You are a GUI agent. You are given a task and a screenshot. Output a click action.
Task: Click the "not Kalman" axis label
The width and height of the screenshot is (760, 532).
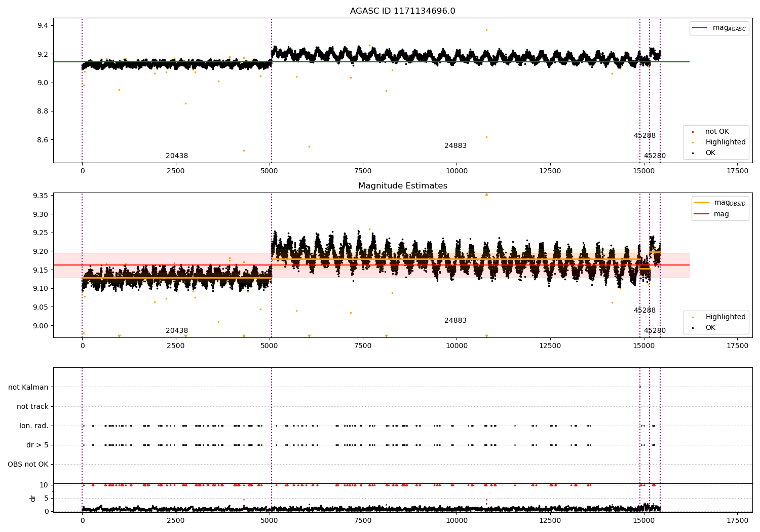(x=28, y=388)
